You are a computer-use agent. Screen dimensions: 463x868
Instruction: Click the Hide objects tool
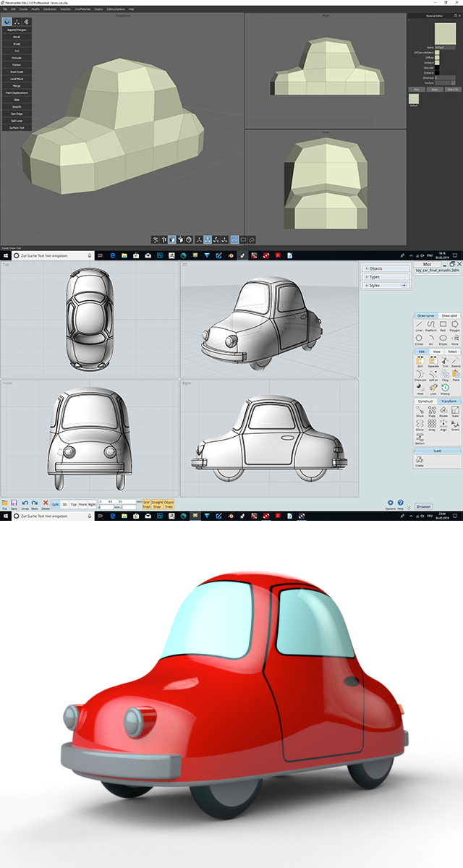[420, 390]
